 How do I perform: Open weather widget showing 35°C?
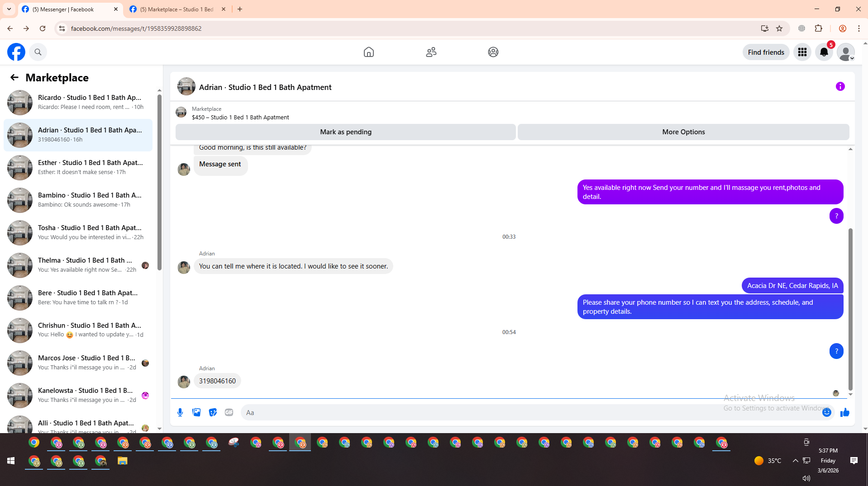768,461
